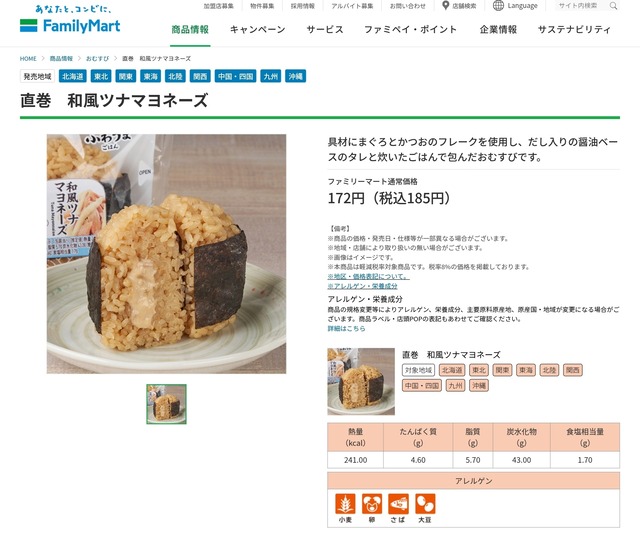
Task: Click the さば mackerel allergen icon
Action: click(398, 504)
